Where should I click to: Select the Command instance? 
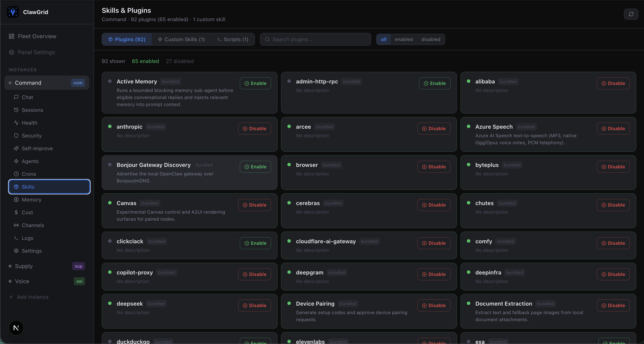(x=47, y=83)
